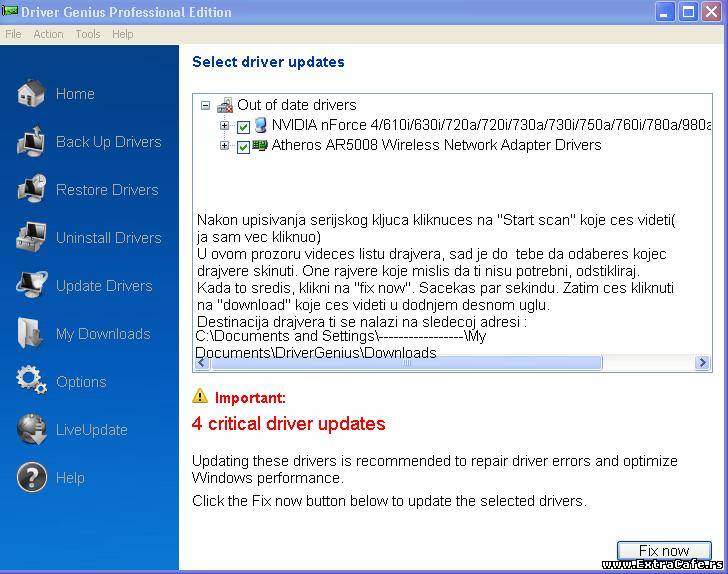Uncheck the NVIDIA nForce driver checkbox

click(243, 127)
